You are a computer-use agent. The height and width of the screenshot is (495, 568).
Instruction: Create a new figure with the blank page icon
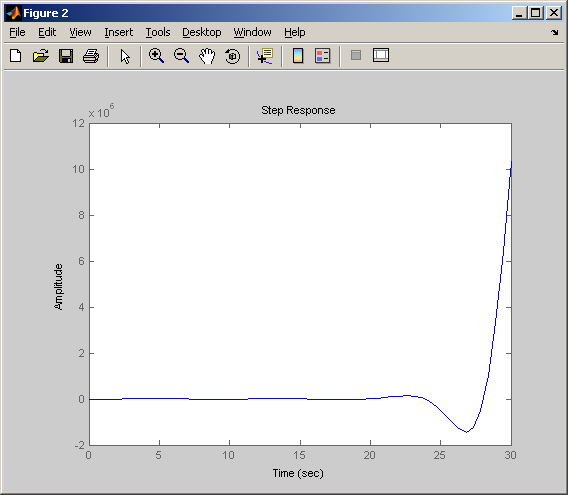coord(16,56)
